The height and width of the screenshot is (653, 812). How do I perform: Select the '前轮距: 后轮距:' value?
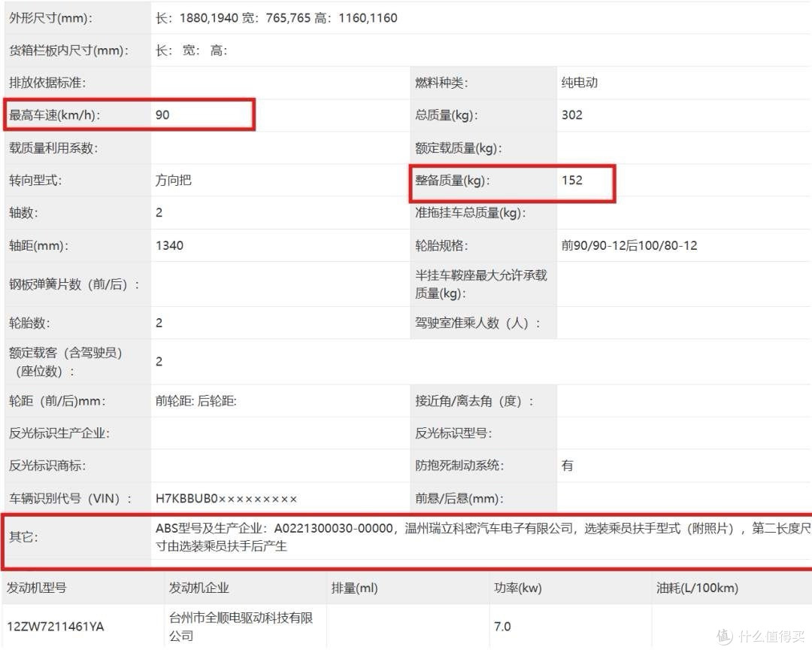pyautogui.click(x=195, y=401)
